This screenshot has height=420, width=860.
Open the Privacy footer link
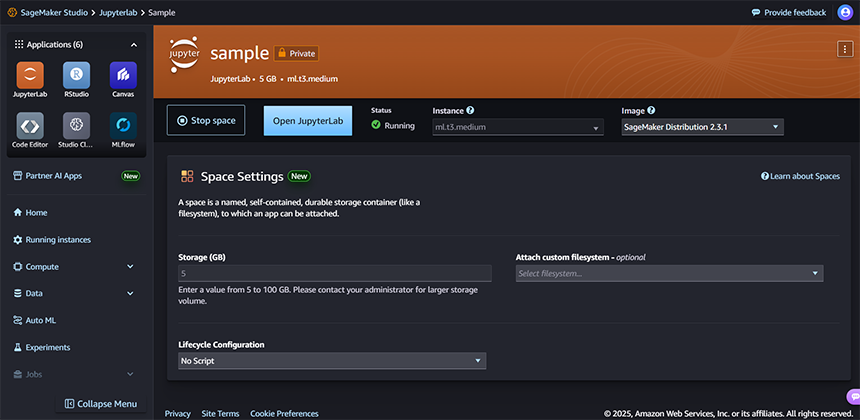pyautogui.click(x=178, y=413)
